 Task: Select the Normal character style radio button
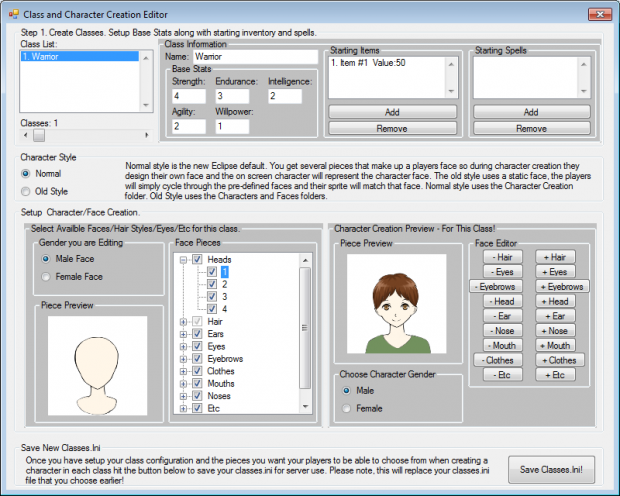[27, 173]
